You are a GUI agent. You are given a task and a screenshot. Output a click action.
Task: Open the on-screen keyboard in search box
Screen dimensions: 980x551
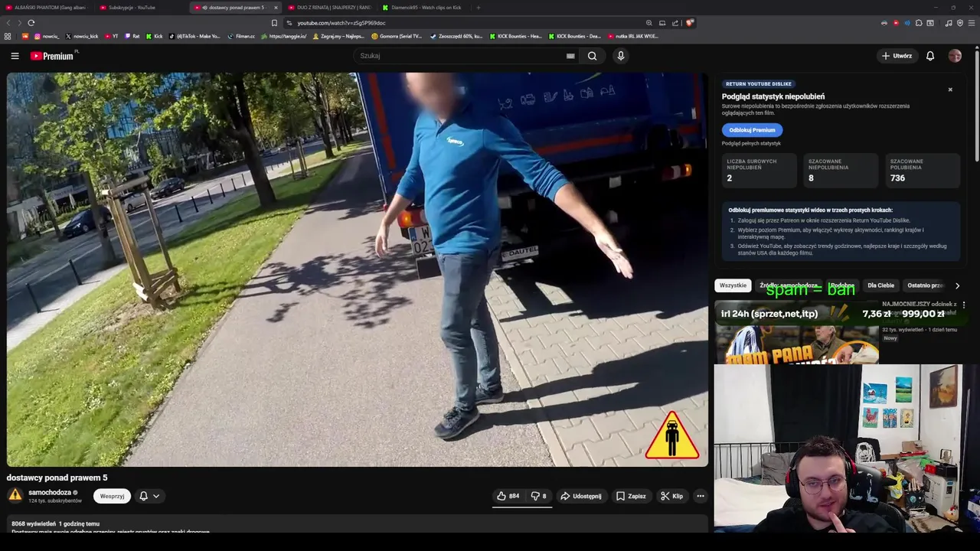pyautogui.click(x=570, y=56)
